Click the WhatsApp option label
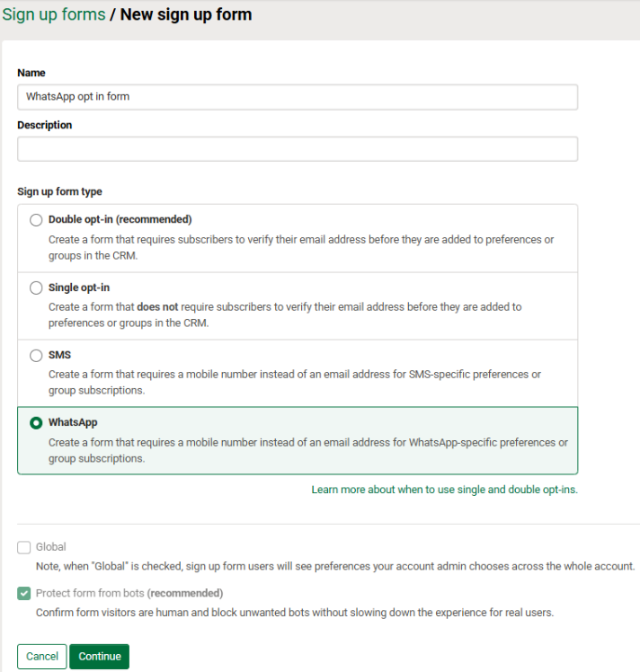Image resolution: width=640 pixels, height=672 pixels. pyautogui.click(x=73, y=422)
